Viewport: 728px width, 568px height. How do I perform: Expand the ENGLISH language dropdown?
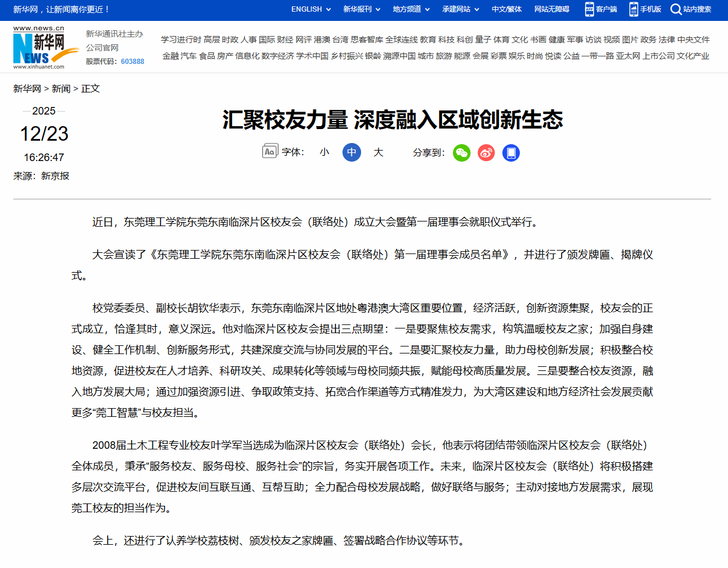tap(311, 9)
